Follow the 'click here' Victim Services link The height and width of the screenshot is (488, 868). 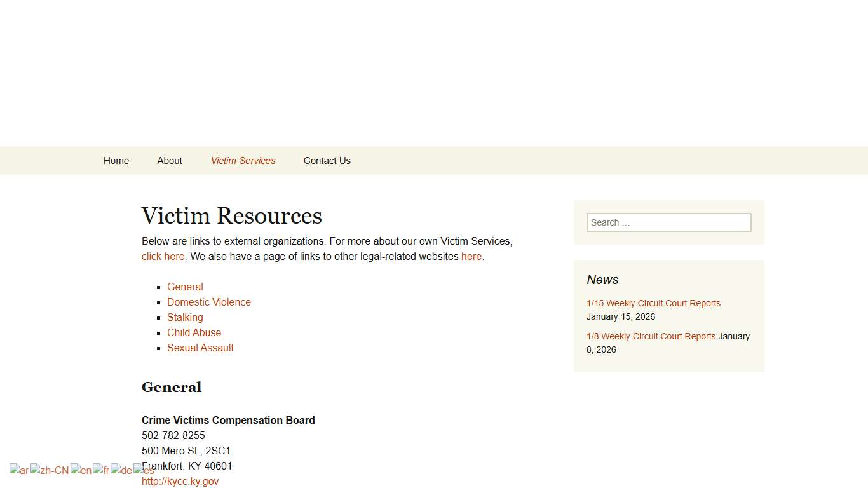162,256
